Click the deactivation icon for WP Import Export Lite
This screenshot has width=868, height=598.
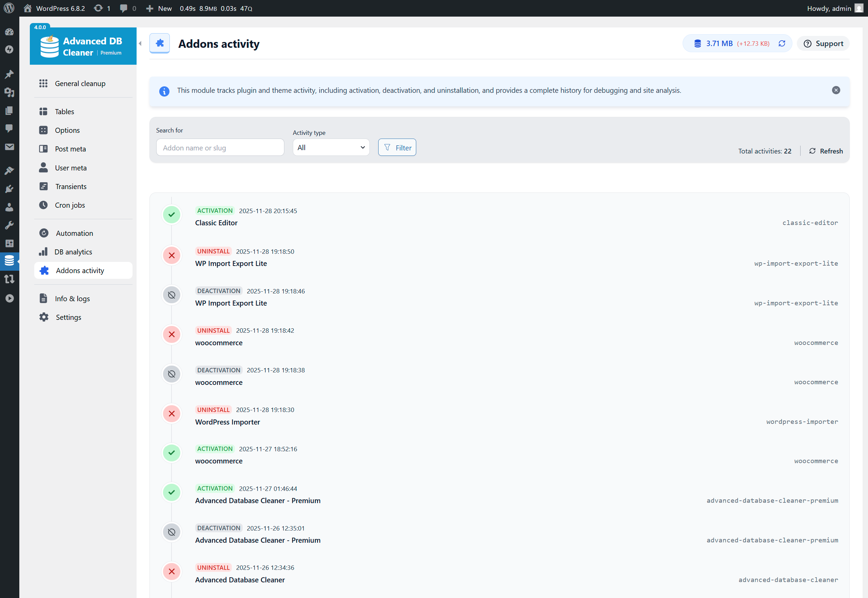pyautogui.click(x=171, y=295)
